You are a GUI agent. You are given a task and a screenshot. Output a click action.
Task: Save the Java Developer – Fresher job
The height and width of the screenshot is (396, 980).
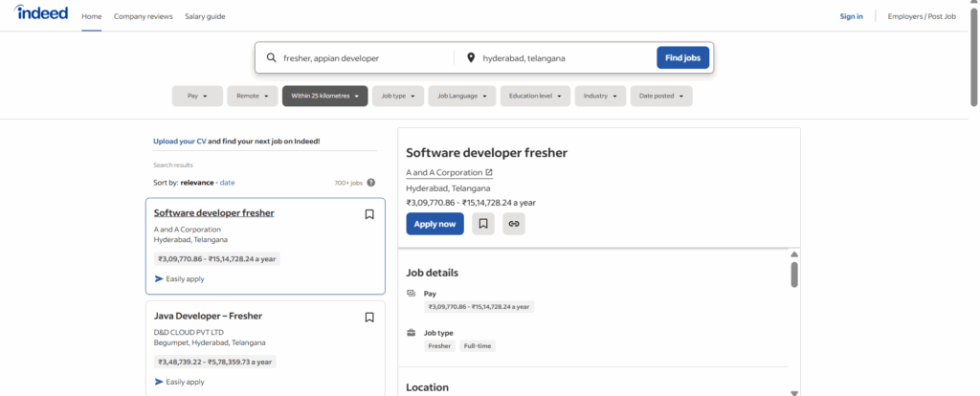point(369,318)
